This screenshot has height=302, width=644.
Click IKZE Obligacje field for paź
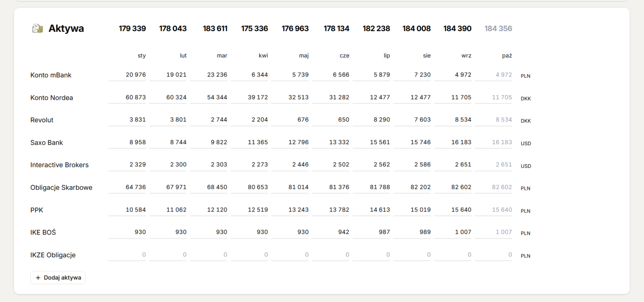[x=494, y=255]
